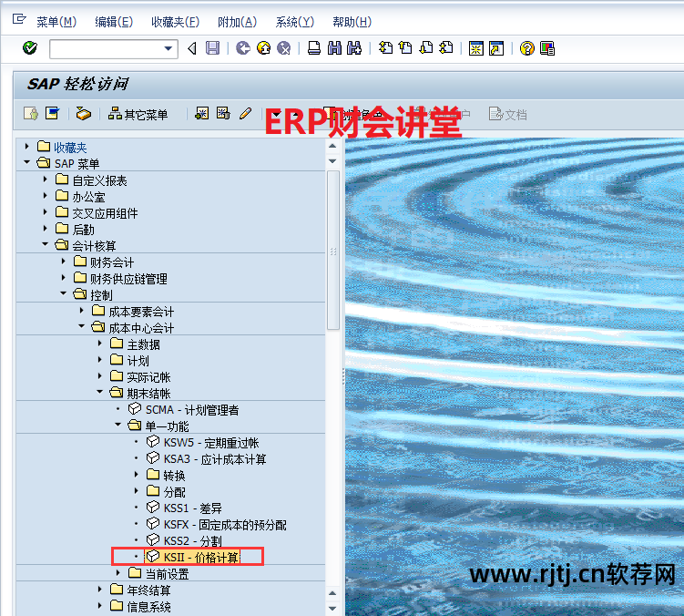Click the Add to Favorites icon
The height and width of the screenshot is (616, 684).
pyautogui.click(x=202, y=114)
